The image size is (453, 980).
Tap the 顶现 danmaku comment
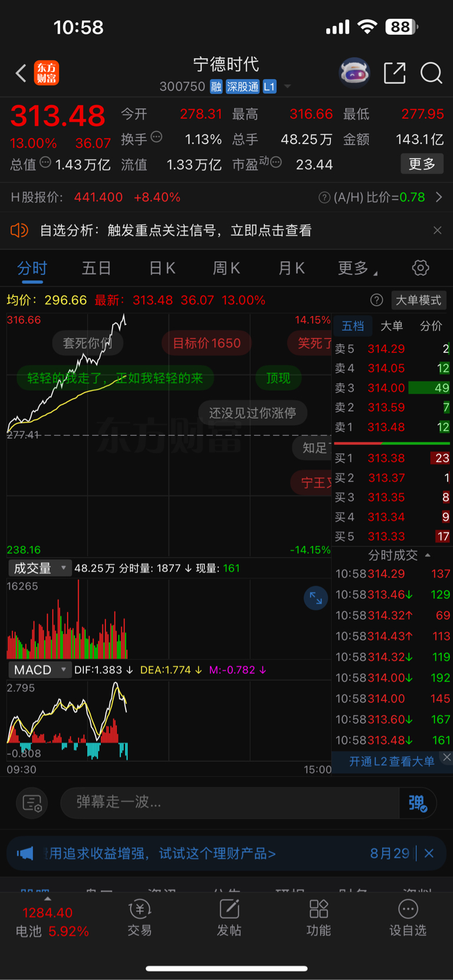[x=278, y=378]
